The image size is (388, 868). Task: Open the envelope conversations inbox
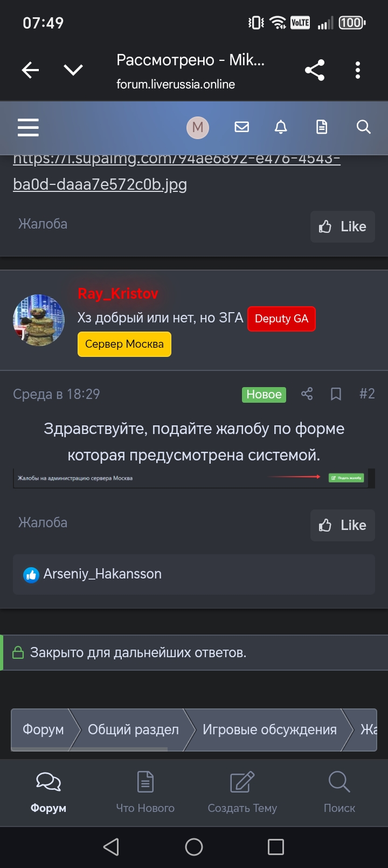click(x=242, y=127)
